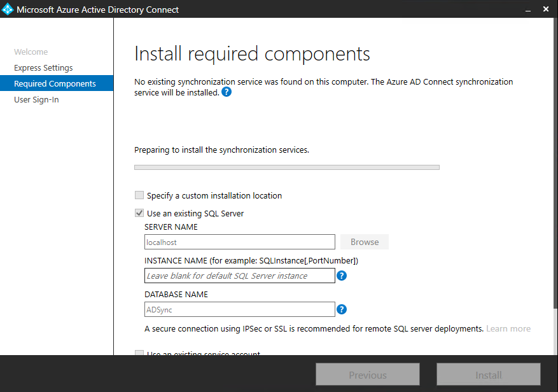Click the Install button
The width and height of the screenshot is (558, 392).
(x=489, y=374)
